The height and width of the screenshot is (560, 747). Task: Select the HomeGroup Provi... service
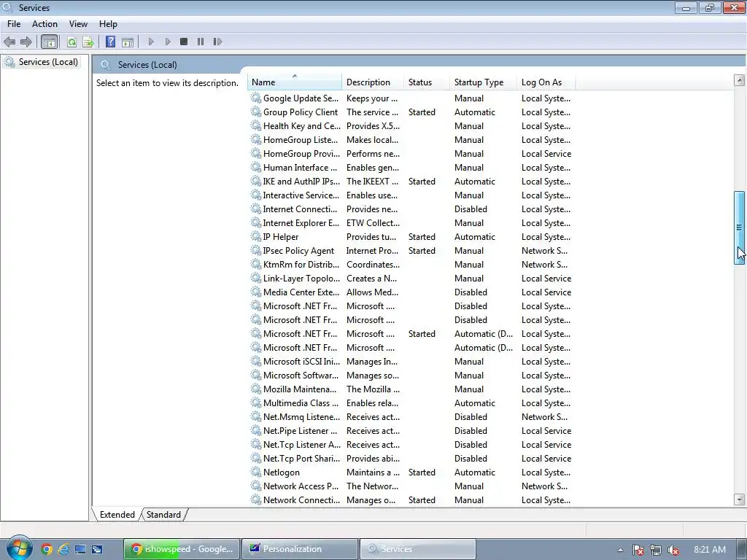pos(411,153)
